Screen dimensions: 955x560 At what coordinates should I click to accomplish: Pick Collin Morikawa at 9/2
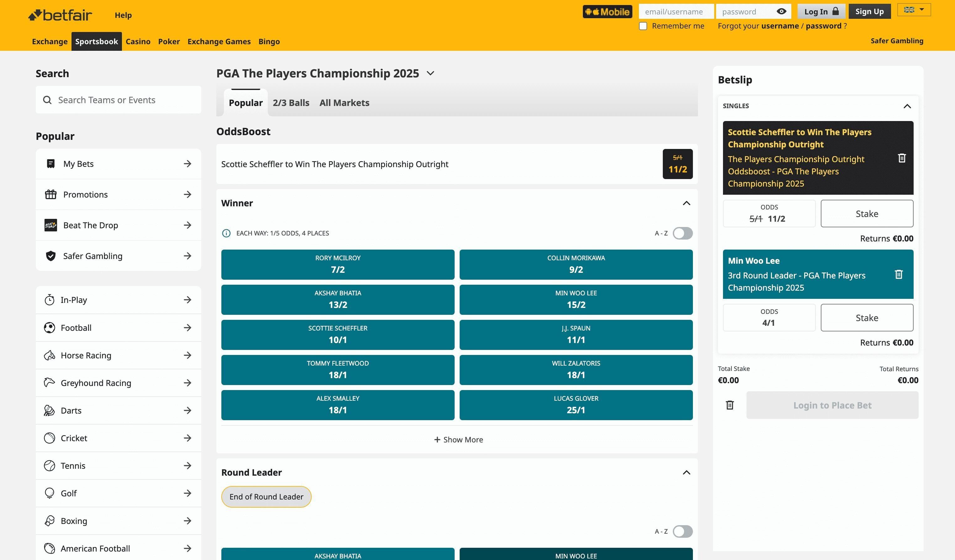click(x=576, y=264)
